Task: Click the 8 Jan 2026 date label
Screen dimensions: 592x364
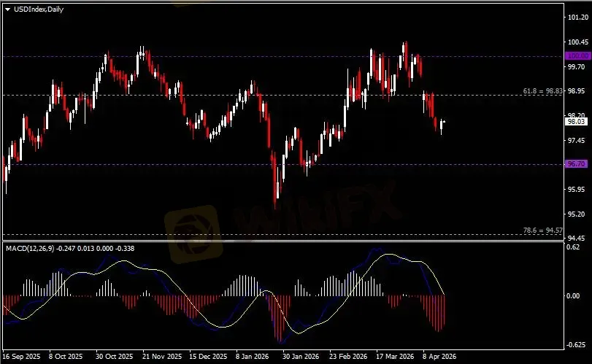Action: (x=253, y=357)
